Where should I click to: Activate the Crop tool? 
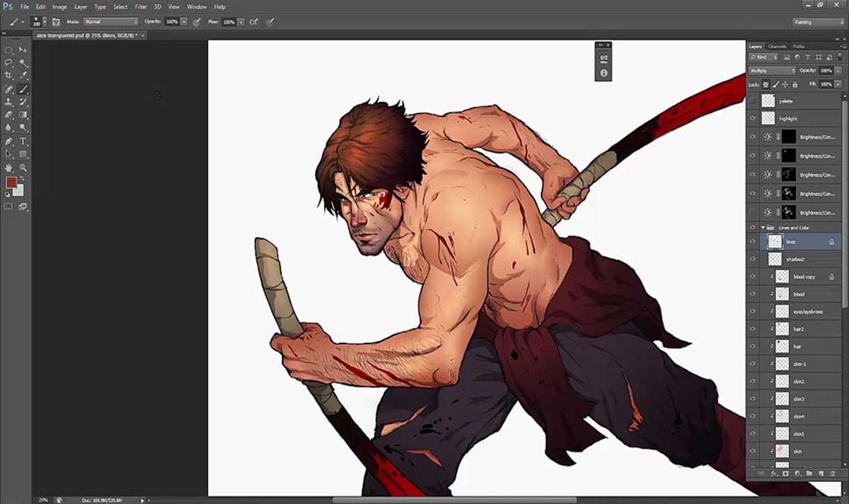[8, 76]
